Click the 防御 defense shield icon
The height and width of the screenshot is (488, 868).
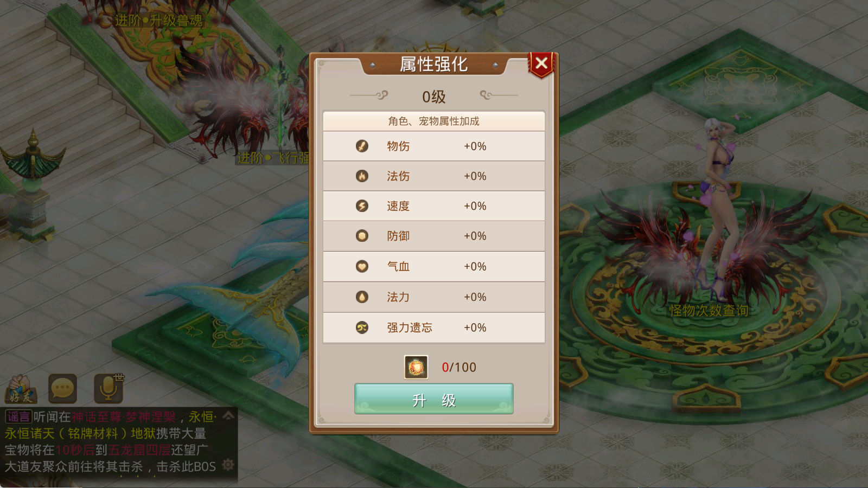362,236
